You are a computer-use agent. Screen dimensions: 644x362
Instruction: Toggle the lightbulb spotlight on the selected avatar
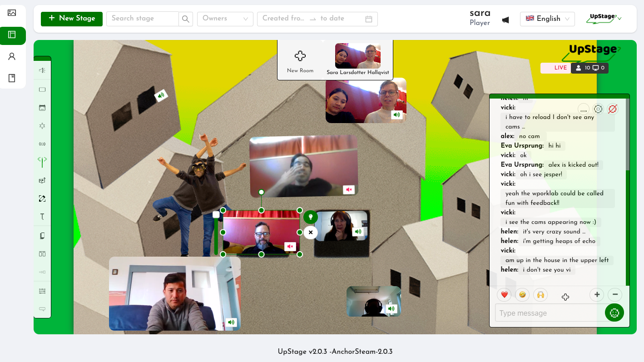click(x=311, y=217)
